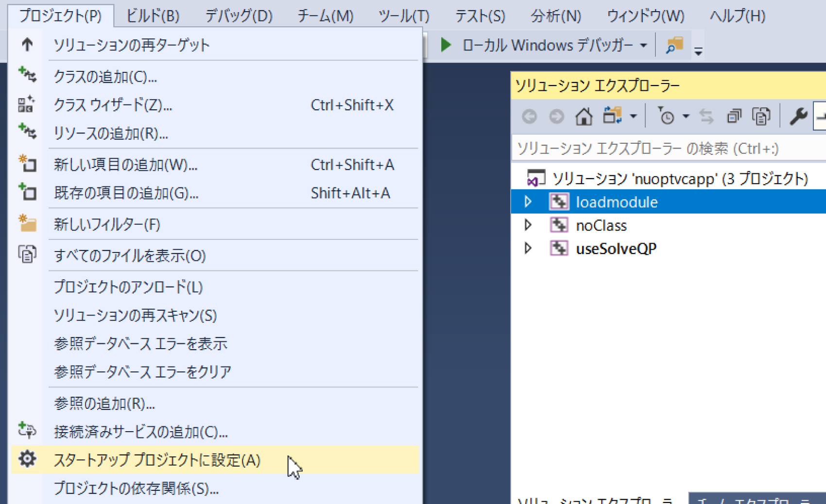Click the Find in Files folder icon

click(674, 45)
